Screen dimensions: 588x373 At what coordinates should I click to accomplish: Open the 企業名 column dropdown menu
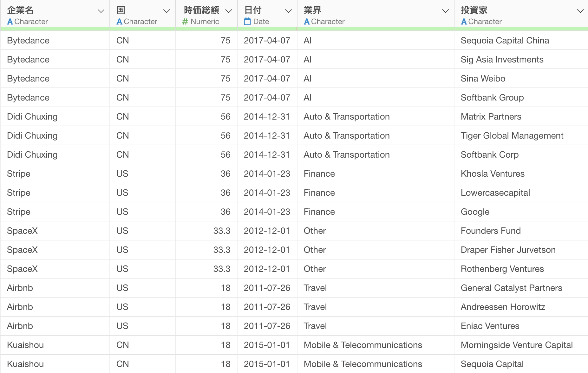coord(101,11)
